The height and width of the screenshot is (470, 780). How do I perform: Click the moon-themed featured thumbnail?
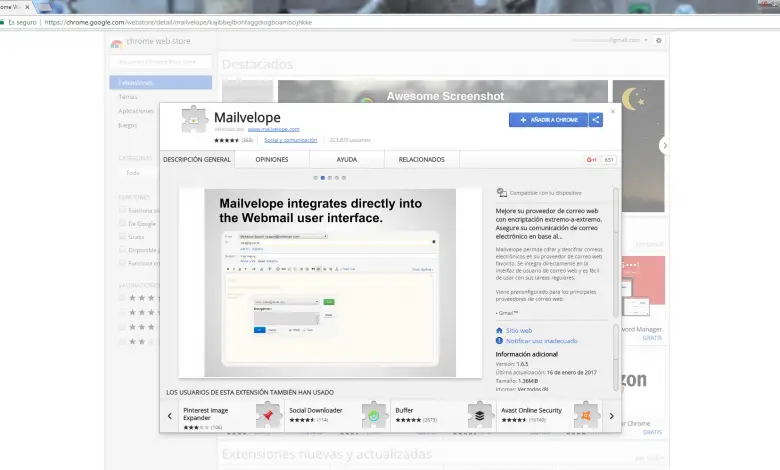pos(639,146)
